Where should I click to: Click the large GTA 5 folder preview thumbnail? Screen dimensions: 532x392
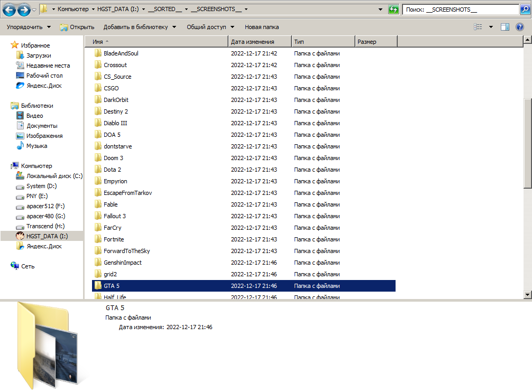click(48, 346)
